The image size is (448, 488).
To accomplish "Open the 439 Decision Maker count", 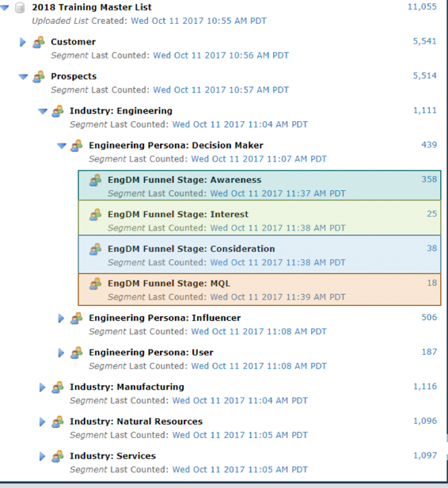I will [x=429, y=145].
